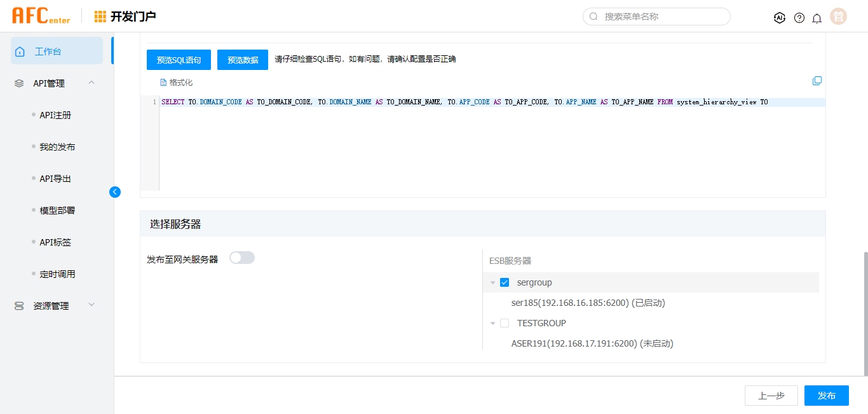Copy the SQL using the copy icon
The image size is (868, 414).
[x=817, y=81]
